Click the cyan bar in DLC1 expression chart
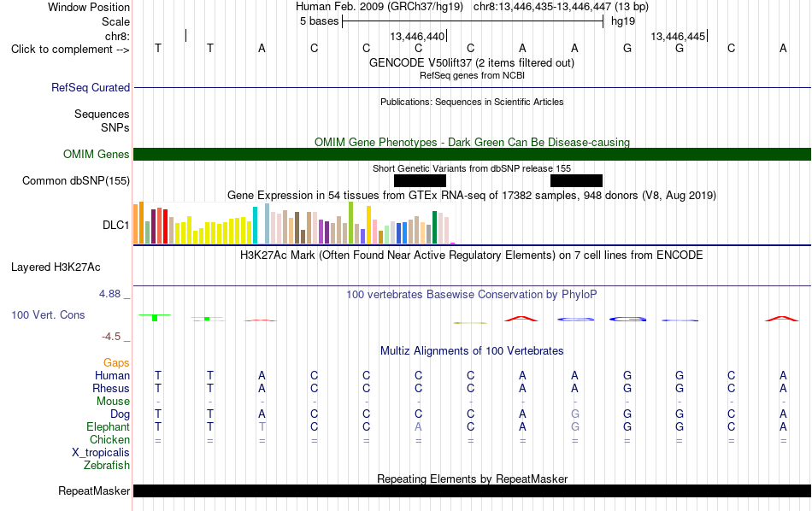The width and height of the screenshot is (812, 511). point(255,226)
